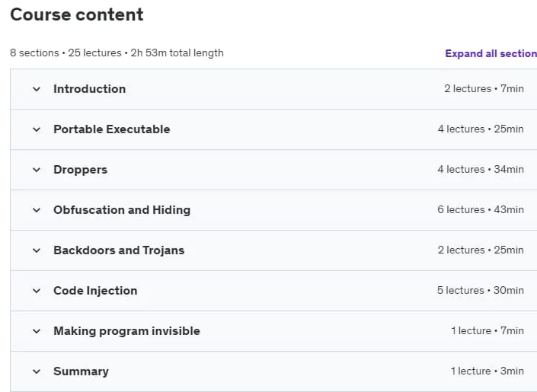Screen dimensions: 537x392
Task: Click Obfuscation 6 lectures 43min label
Action: coord(480,209)
